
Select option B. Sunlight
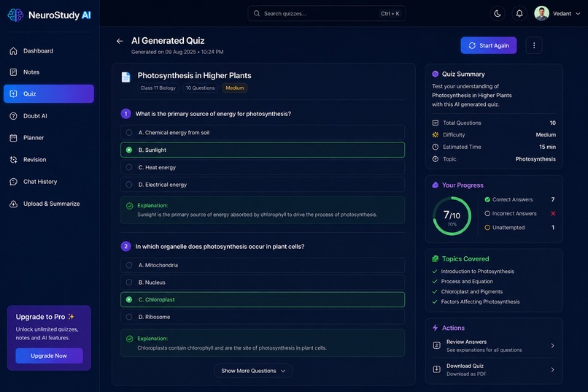click(263, 150)
